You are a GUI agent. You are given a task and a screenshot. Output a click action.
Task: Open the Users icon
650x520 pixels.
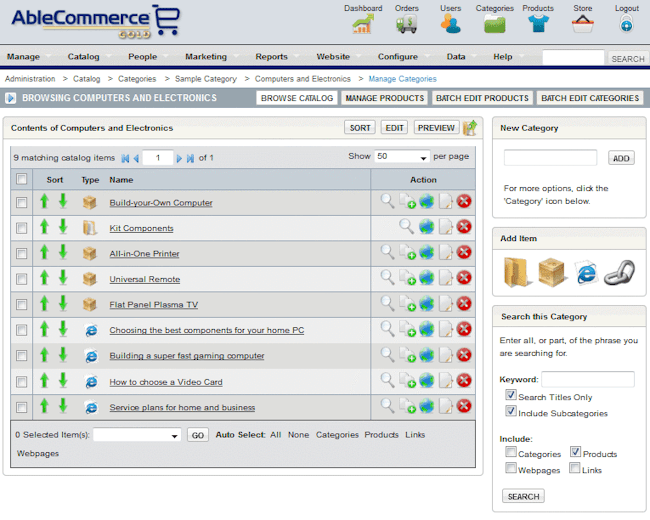coord(451,24)
